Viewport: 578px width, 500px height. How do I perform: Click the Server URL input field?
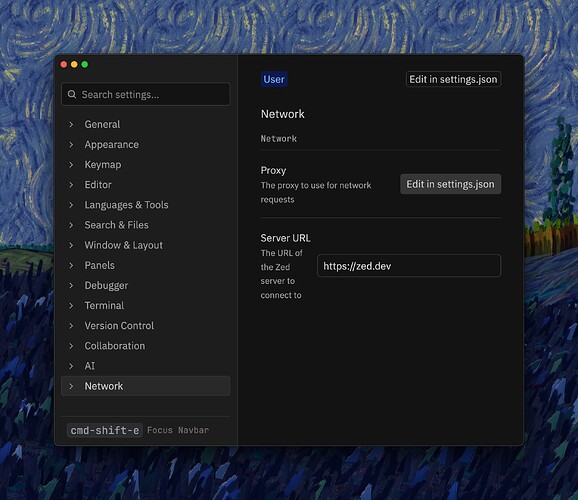(409, 266)
